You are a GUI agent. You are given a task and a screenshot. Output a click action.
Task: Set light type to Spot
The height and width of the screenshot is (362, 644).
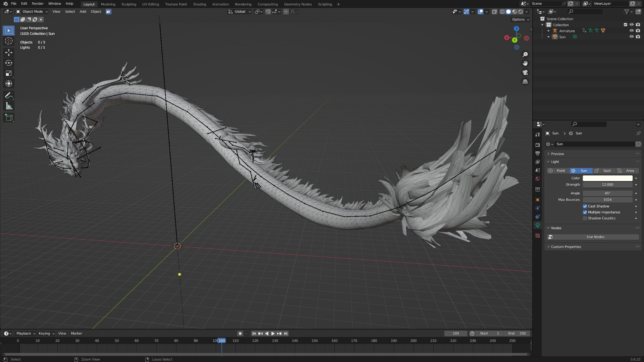(x=604, y=171)
